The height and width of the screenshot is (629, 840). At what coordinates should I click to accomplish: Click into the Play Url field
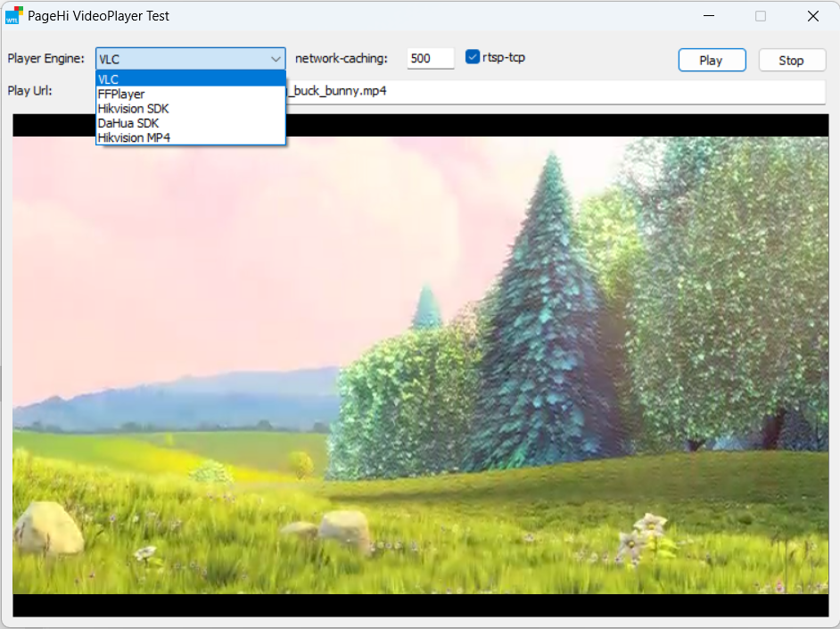pos(556,91)
